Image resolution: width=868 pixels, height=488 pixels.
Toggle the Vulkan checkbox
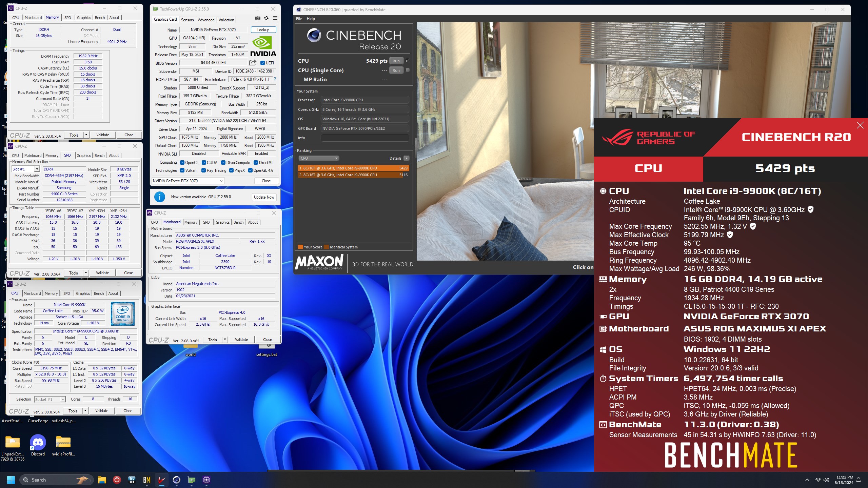click(x=182, y=170)
